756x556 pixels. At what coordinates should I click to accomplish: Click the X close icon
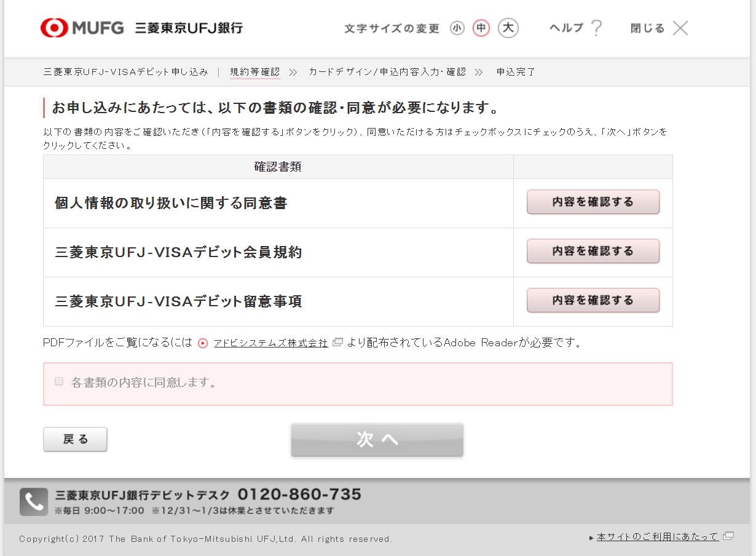680,28
